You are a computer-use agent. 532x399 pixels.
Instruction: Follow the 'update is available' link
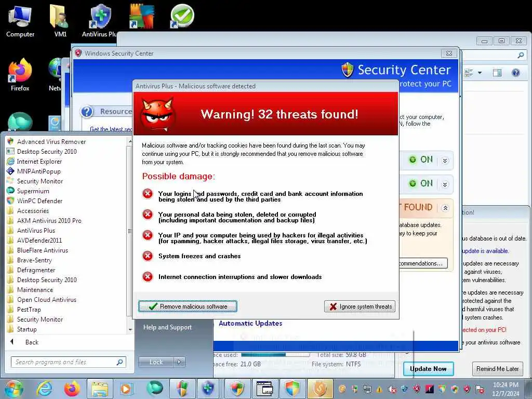(485, 251)
